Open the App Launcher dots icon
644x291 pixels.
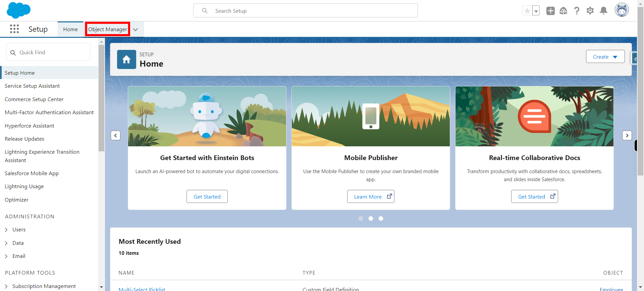pos(14,29)
